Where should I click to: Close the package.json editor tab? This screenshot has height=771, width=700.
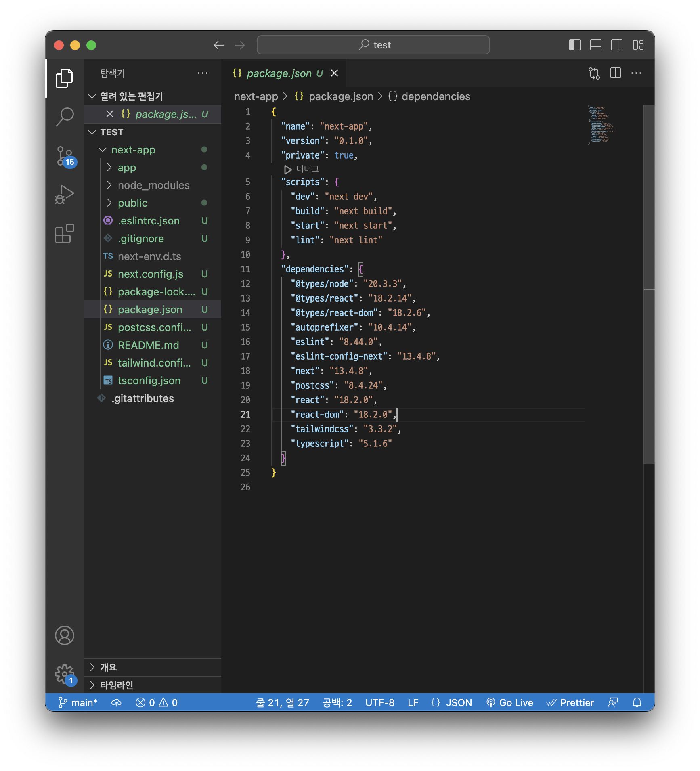coord(334,73)
